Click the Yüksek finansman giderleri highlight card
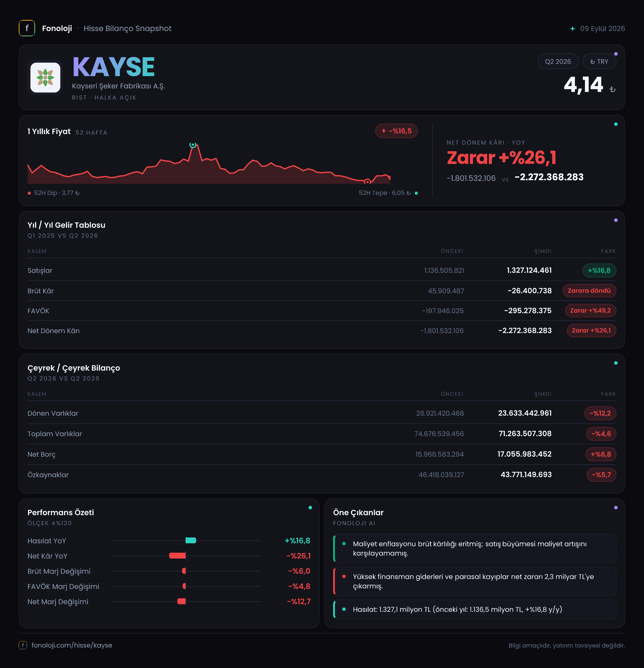 (x=475, y=581)
